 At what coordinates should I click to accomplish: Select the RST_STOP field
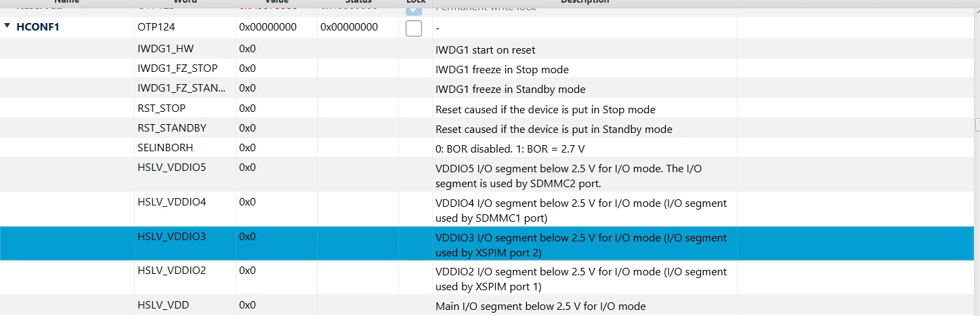click(x=161, y=108)
